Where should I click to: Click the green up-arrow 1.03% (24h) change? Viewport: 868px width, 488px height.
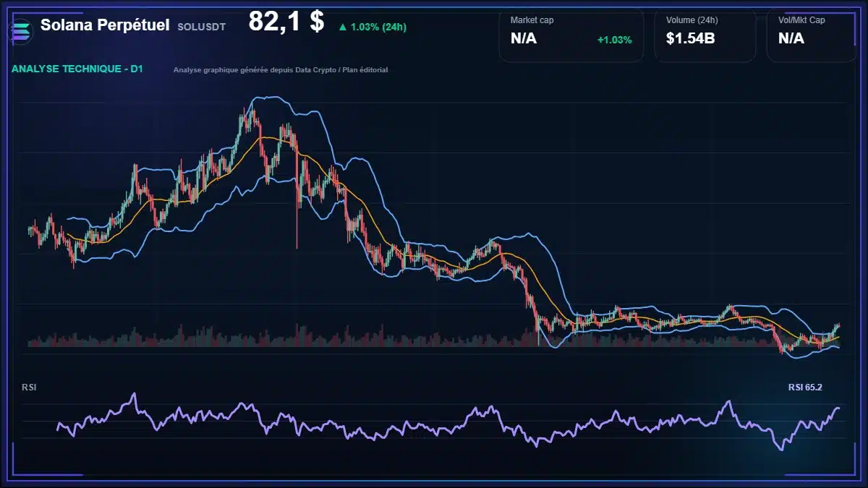coord(372,27)
